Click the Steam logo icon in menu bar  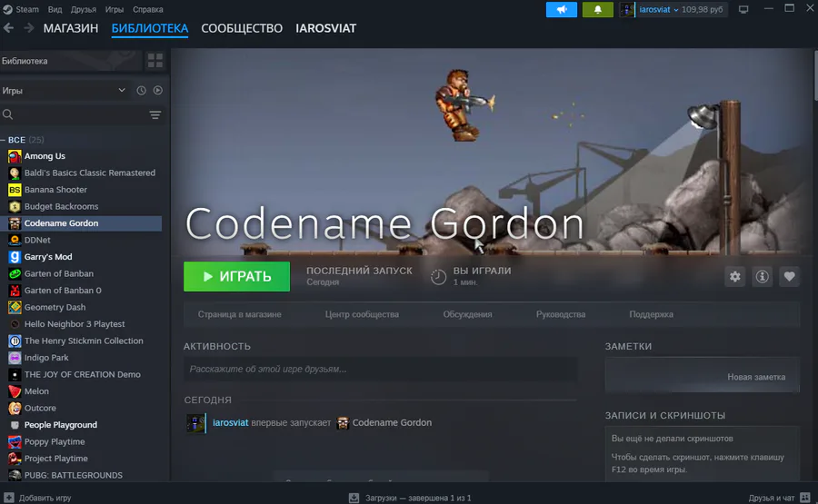[7, 9]
